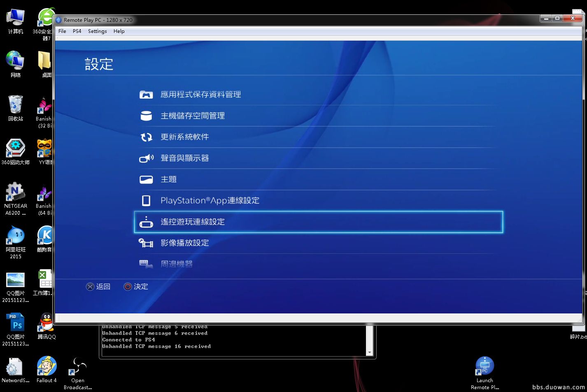Click the 主機儲存空間管理 storage disk icon
587x392 pixels.
click(146, 116)
